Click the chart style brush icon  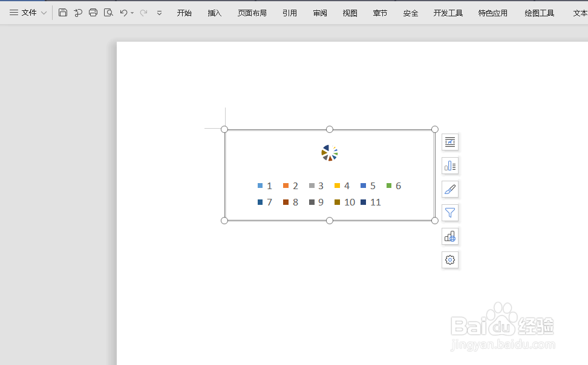coord(450,189)
